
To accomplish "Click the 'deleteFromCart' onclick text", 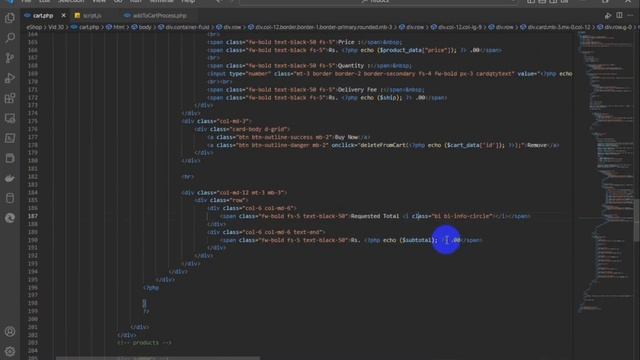I will [383, 145].
